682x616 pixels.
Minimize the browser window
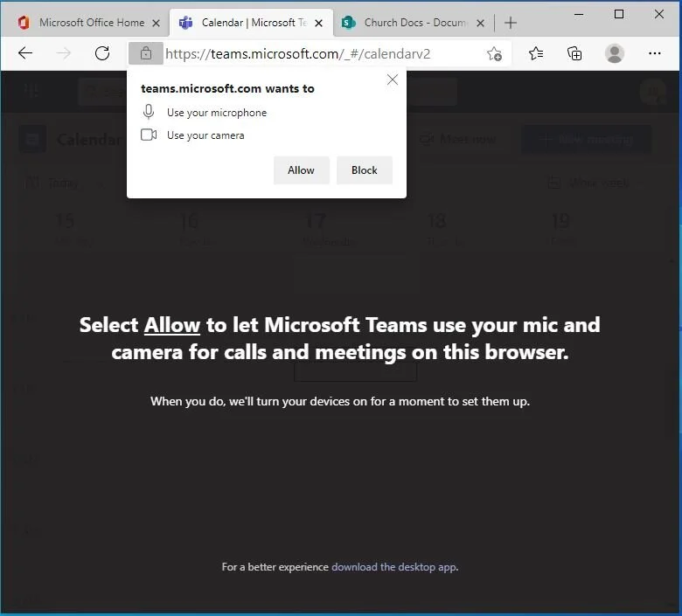(x=579, y=14)
